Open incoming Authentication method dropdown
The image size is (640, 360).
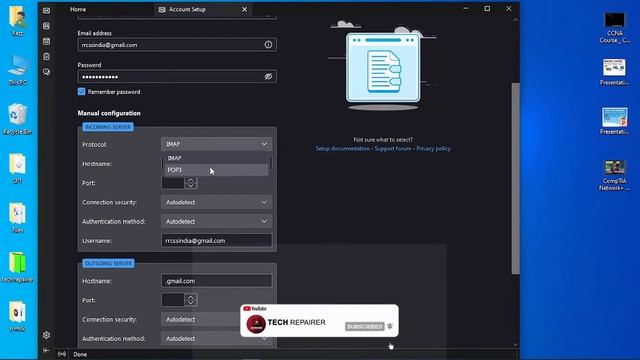coord(216,221)
